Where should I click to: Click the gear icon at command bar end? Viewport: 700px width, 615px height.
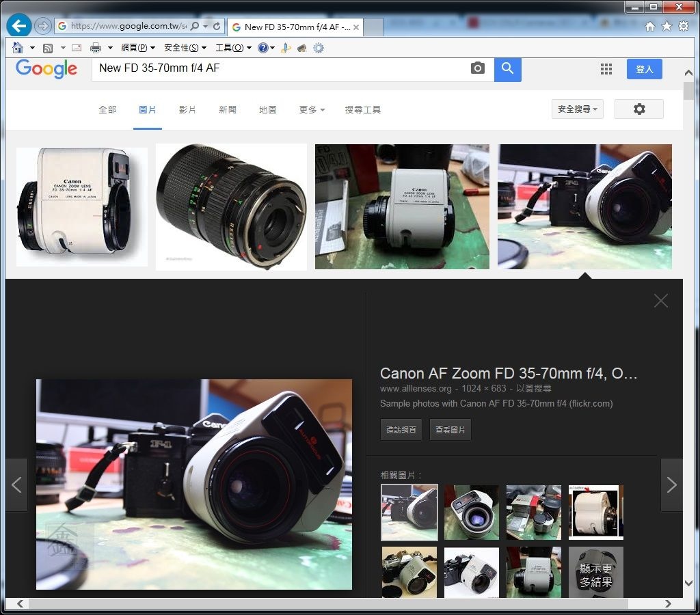click(319, 48)
